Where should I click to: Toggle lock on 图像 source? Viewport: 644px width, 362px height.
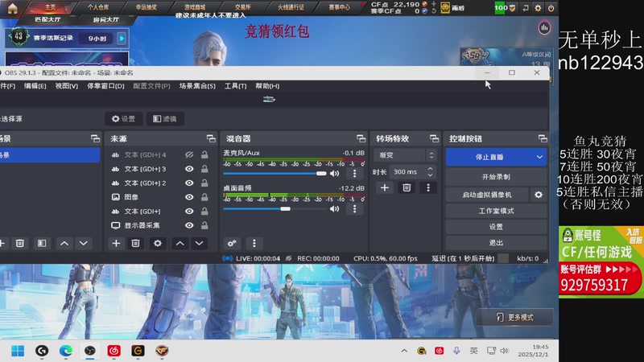click(204, 197)
